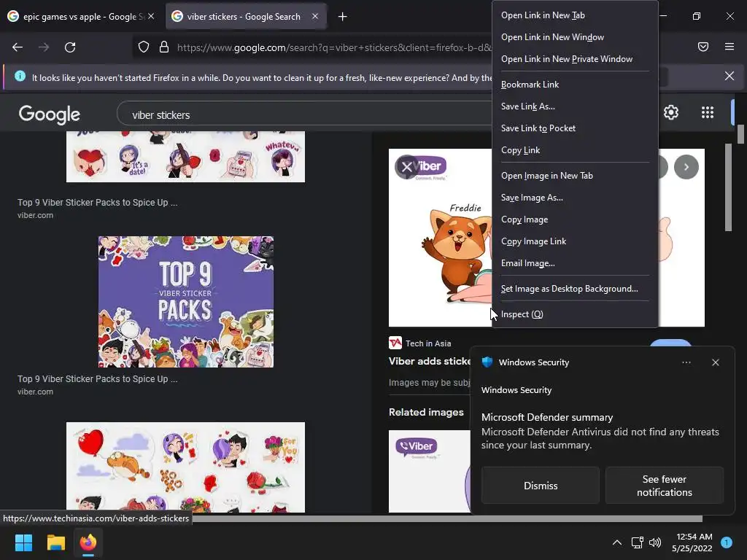
Task: Select Open Link in New Tab
Action: coord(575,15)
